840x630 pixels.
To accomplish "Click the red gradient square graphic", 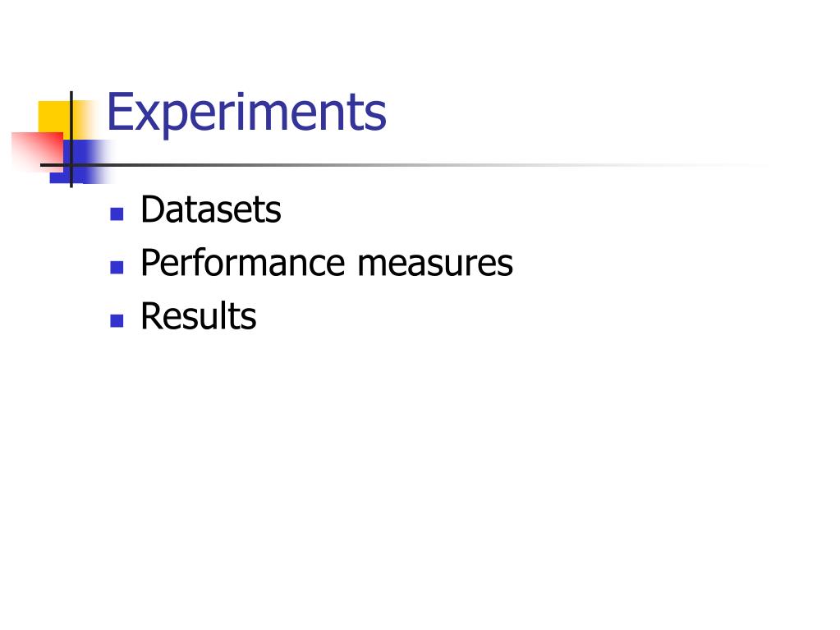I will click(37, 152).
